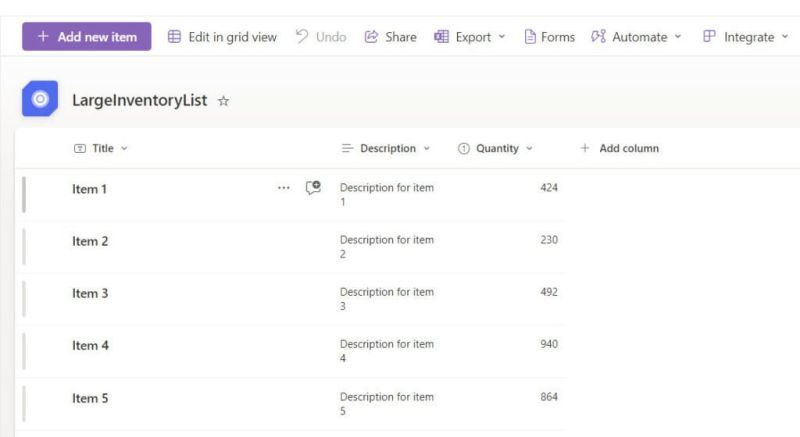Click 'Description for item 3' cell
The width and height of the screenshot is (800, 437).
pyautogui.click(x=387, y=299)
